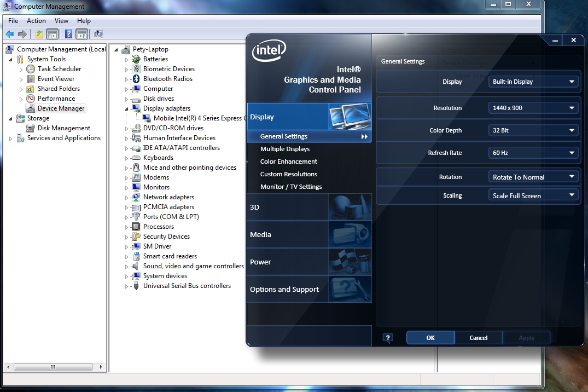
Task: Open the 3D section
Action: [x=310, y=207]
